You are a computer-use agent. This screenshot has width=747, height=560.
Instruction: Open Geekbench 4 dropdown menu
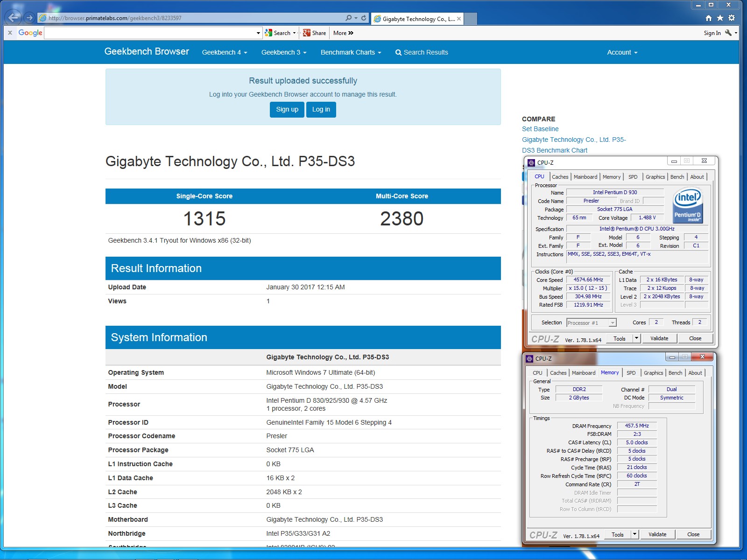225,52
